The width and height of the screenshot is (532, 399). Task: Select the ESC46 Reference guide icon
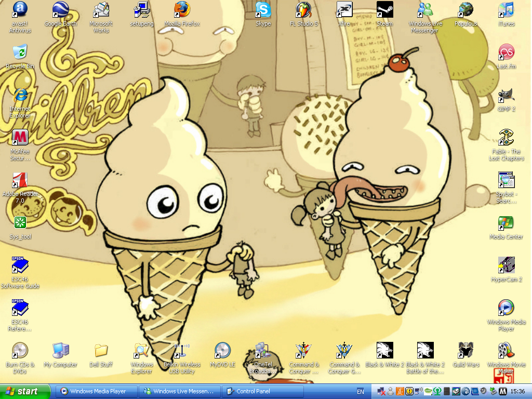click(20, 316)
